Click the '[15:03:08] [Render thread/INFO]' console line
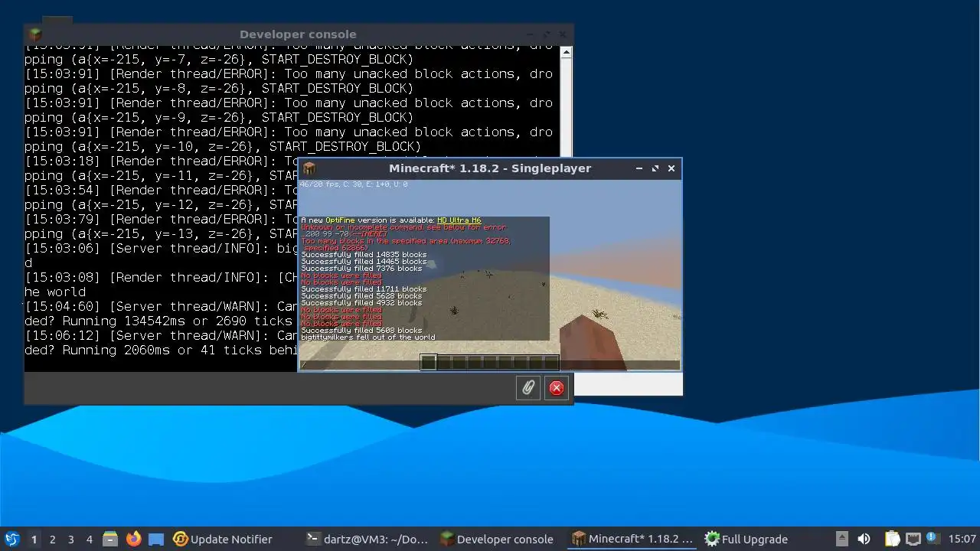Image resolution: width=980 pixels, height=551 pixels. click(x=161, y=277)
